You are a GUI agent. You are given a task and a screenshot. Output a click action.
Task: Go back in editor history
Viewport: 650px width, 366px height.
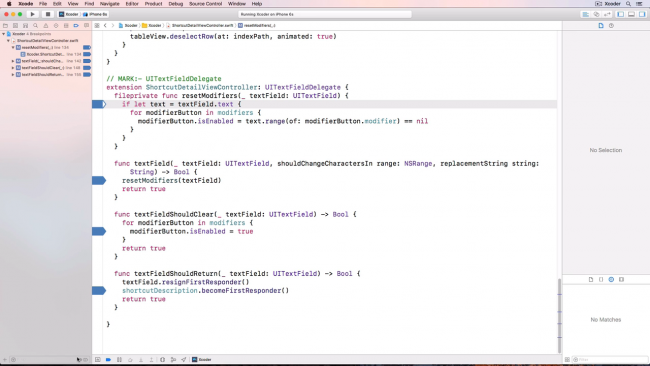click(105, 26)
